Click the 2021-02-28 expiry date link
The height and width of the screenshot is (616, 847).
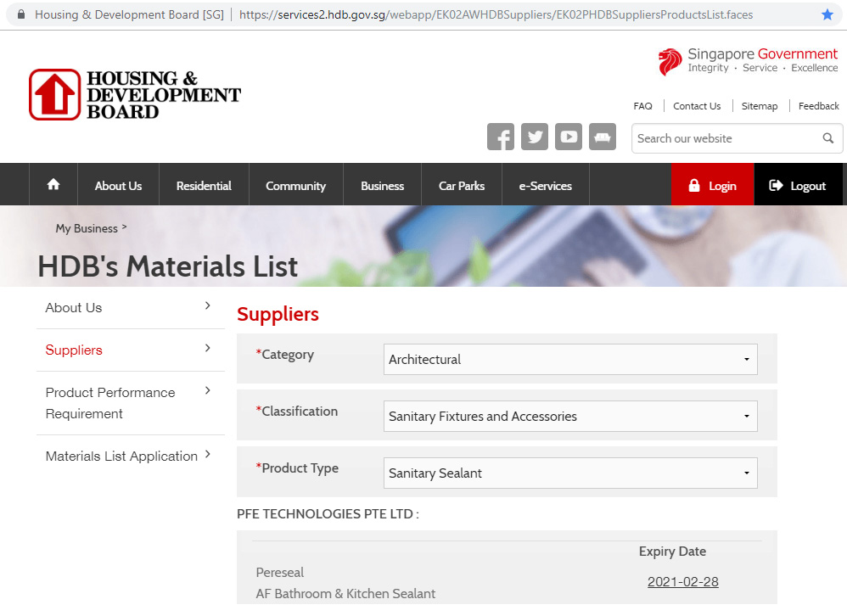coord(682,582)
